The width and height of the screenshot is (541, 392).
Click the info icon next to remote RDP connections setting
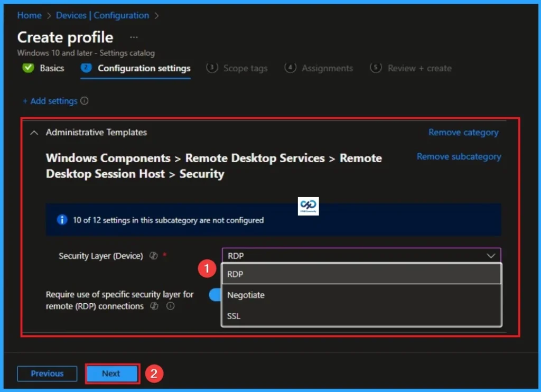(x=171, y=305)
